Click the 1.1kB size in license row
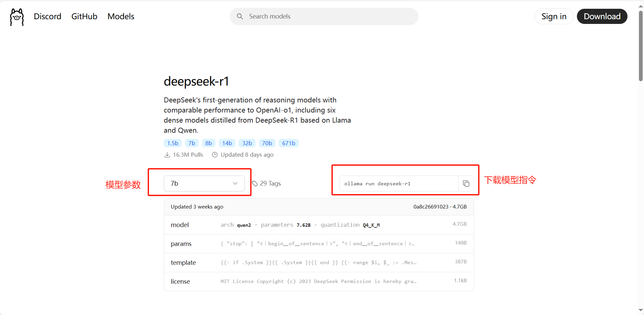This screenshot has height=315, width=644. point(460,281)
